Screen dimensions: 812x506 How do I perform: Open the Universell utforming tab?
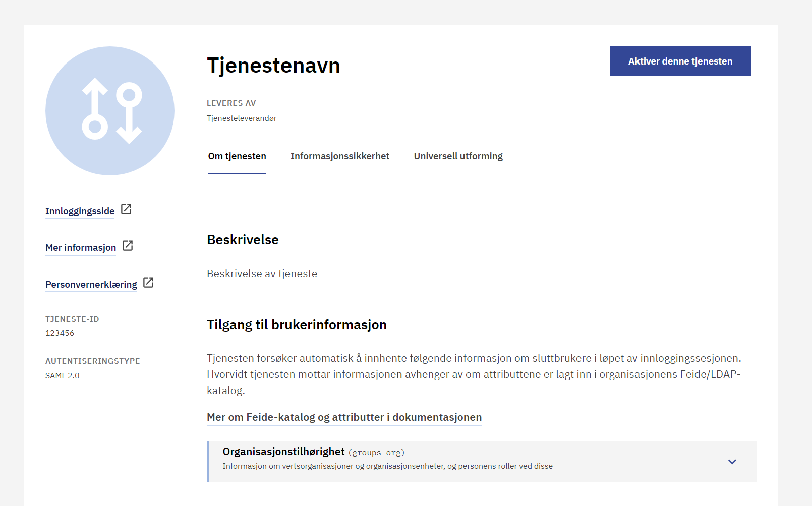pos(458,156)
